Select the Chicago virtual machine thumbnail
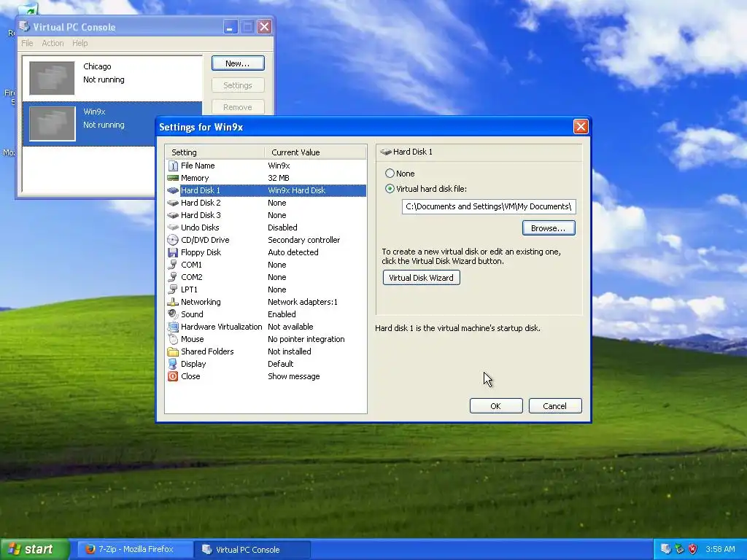 click(52, 78)
